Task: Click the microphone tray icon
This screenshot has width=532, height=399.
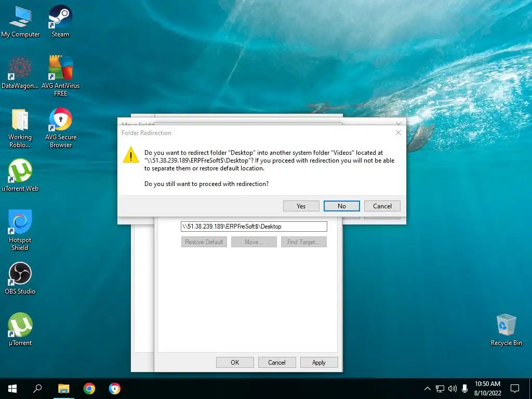Action: pyautogui.click(x=465, y=389)
